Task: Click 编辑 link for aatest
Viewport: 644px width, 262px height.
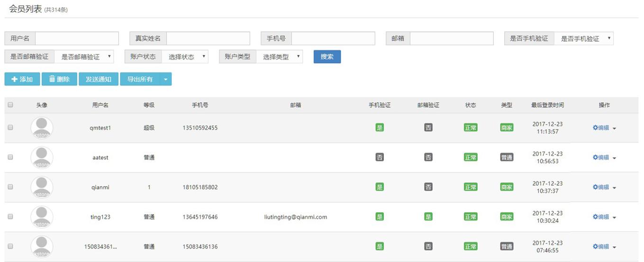Action: 601,157
